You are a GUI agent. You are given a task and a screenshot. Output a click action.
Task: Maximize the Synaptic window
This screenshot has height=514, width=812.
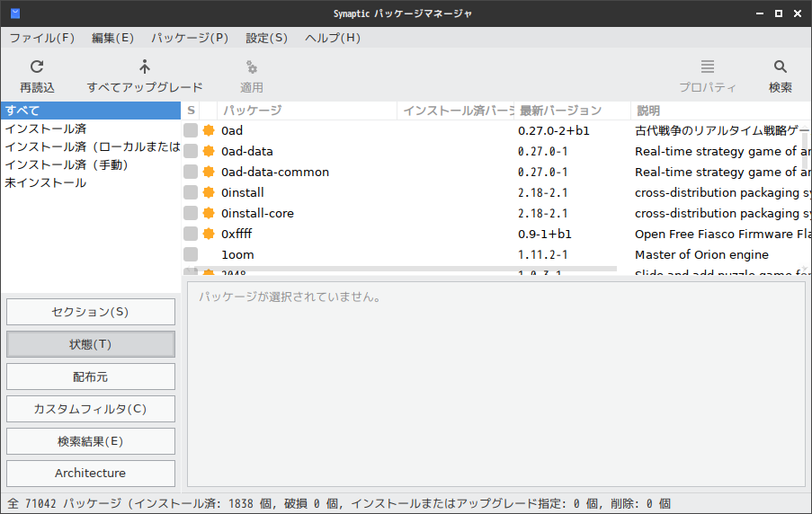tap(779, 13)
